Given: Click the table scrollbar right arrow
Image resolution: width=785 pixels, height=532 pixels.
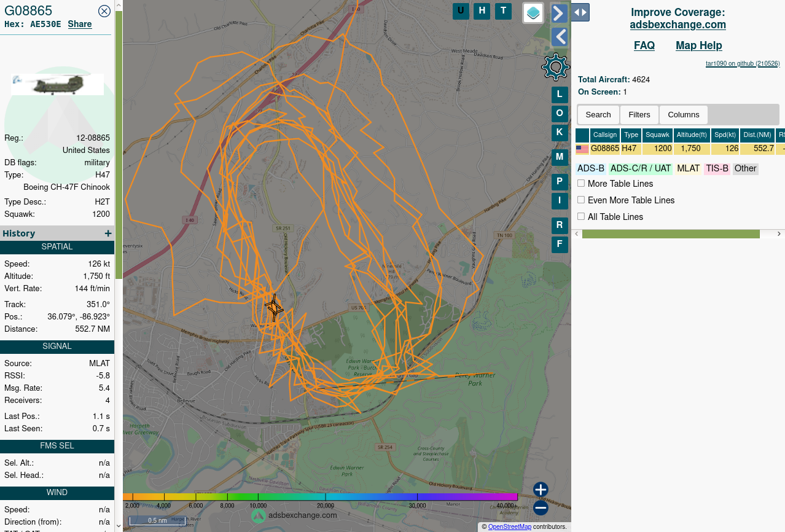Looking at the screenshot, I should tap(779, 234).
